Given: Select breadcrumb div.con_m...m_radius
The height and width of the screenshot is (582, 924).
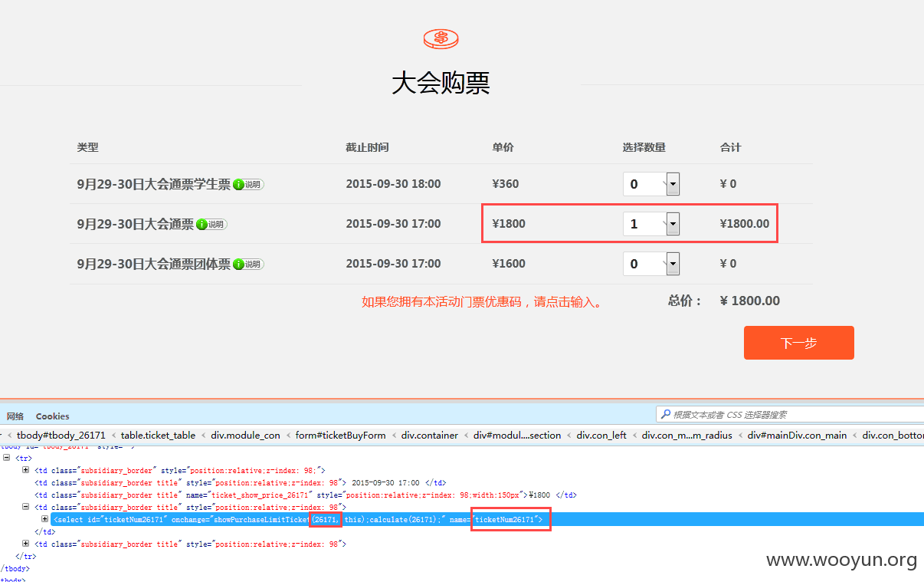Looking at the screenshot, I should click(686, 436).
